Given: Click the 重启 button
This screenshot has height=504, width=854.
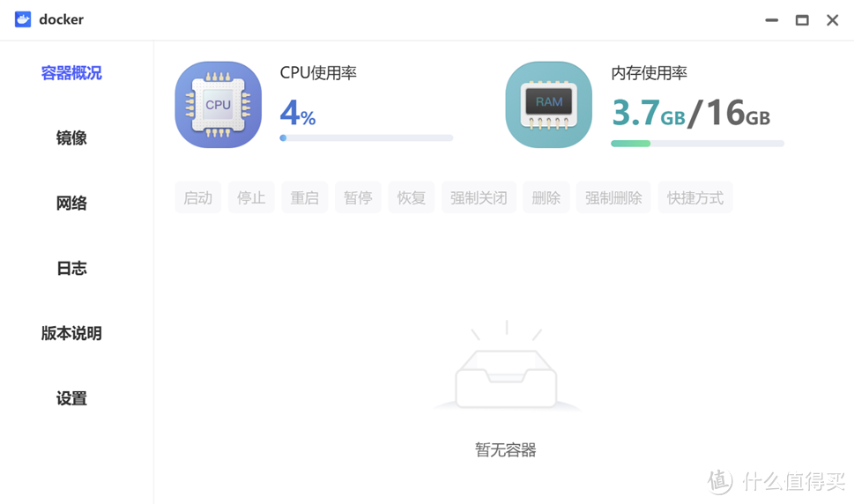Looking at the screenshot, I should (x=304, y=197).
